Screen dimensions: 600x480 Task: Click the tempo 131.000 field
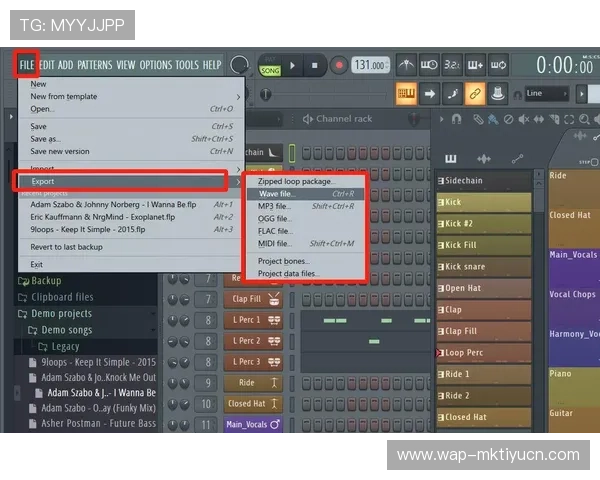(x=369, y=65)
